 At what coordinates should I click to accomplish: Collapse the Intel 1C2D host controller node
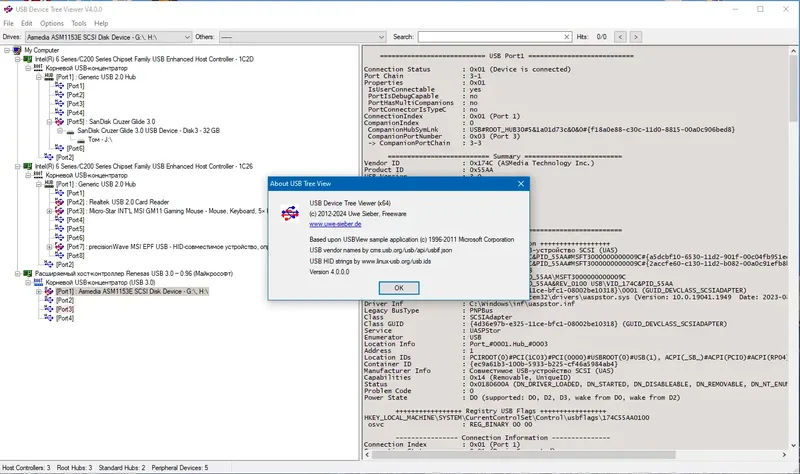(x=17, y=59)
